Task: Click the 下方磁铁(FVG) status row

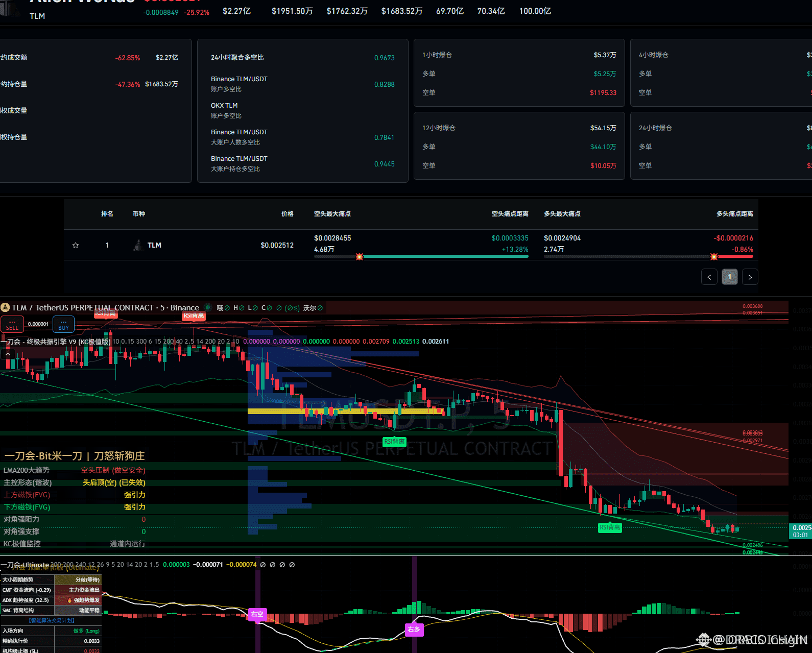Action: click(75, 507)
